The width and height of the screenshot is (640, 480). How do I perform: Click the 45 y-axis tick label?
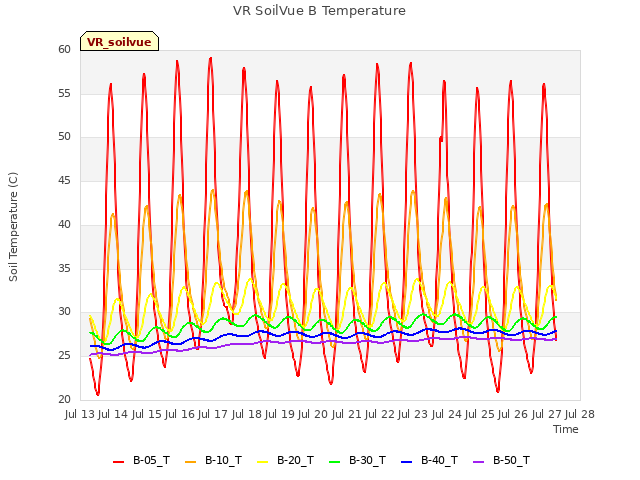pos(64,180)
